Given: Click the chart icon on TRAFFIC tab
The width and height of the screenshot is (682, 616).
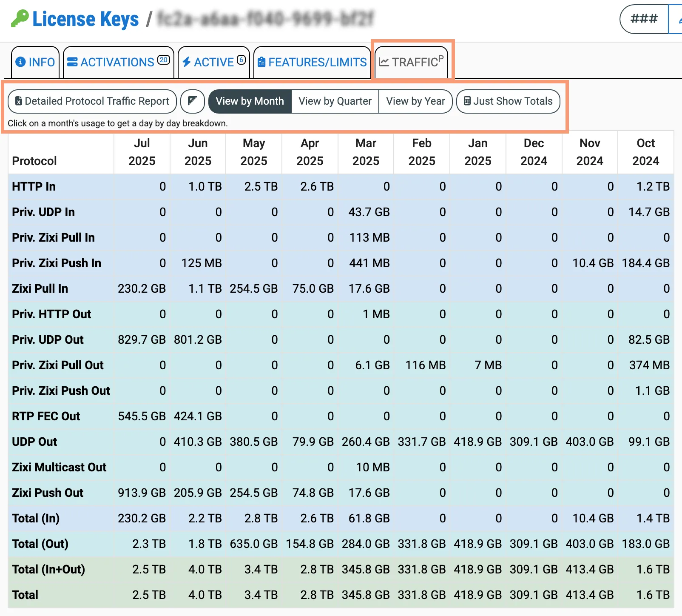Looking at the screenshot, I should tap(384, 62).
